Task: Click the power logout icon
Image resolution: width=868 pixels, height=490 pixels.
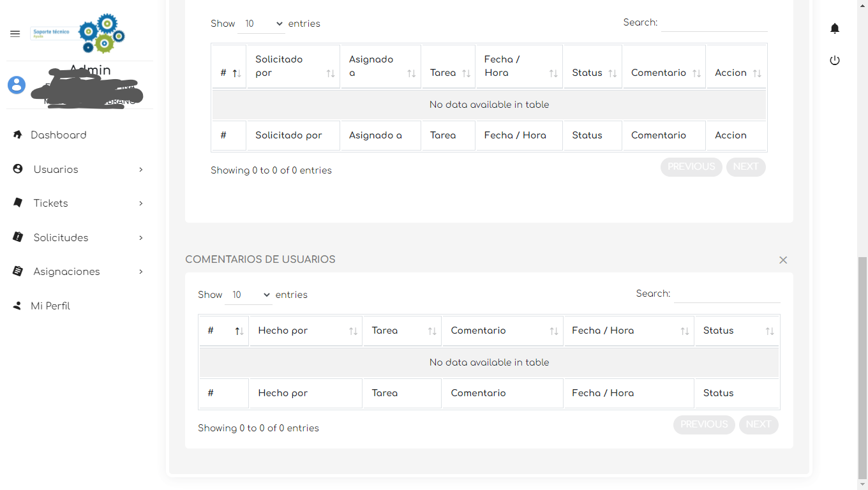Action: [x=835, y=61]
